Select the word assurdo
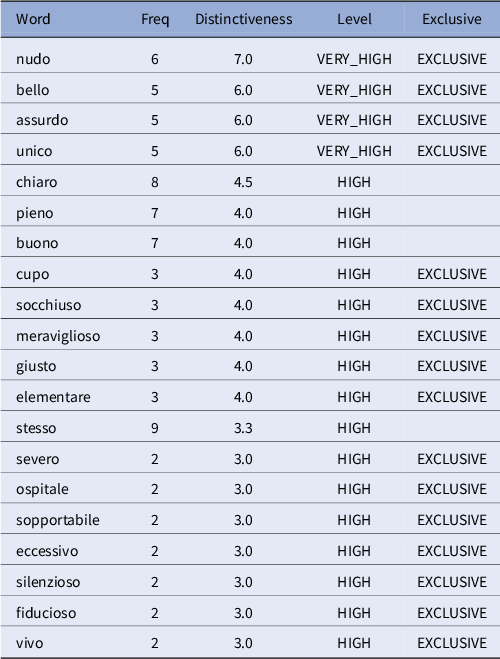Image resolution: width=500 pixels, height=659 pixels. (x=42, y=120)
